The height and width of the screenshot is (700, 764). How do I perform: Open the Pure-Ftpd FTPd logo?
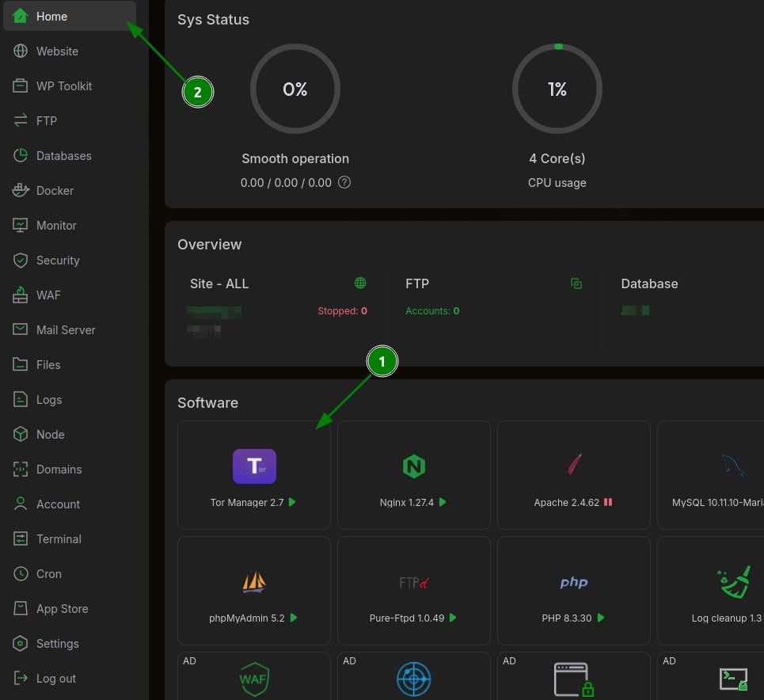coord(414,583)
